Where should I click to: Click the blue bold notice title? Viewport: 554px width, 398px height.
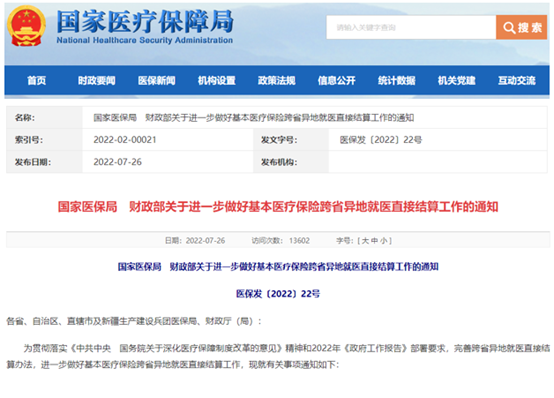[x=278, y=267]
